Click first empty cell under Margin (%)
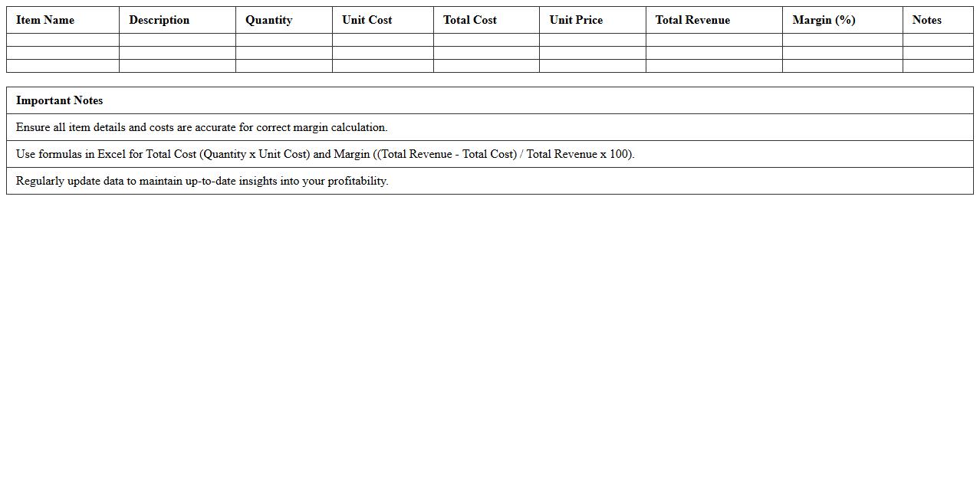Viewport: 980px width, 498px height. 842,40
